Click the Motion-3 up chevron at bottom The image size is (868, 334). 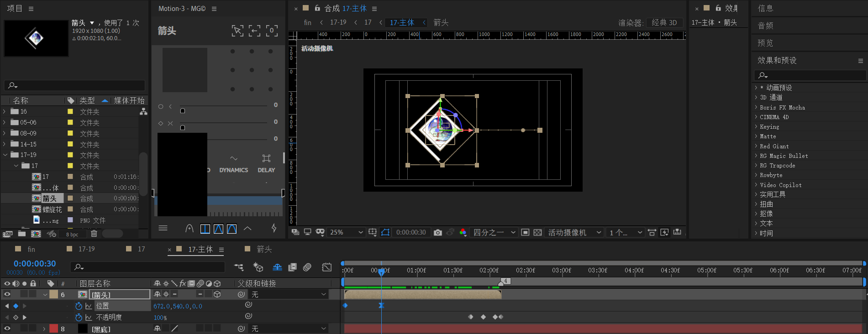point(247,228)
